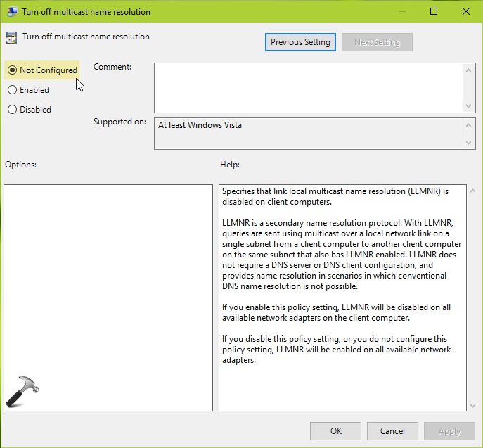Screen dimensions: 483x448
Task: Click the greyed-out Apply button
Action: coord(449,430)
